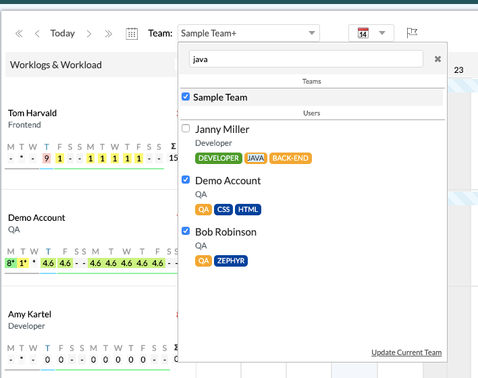Click Tom Harvald in the workload list
The width and height of the screenshot is (478, 378).
click(32, 113)
